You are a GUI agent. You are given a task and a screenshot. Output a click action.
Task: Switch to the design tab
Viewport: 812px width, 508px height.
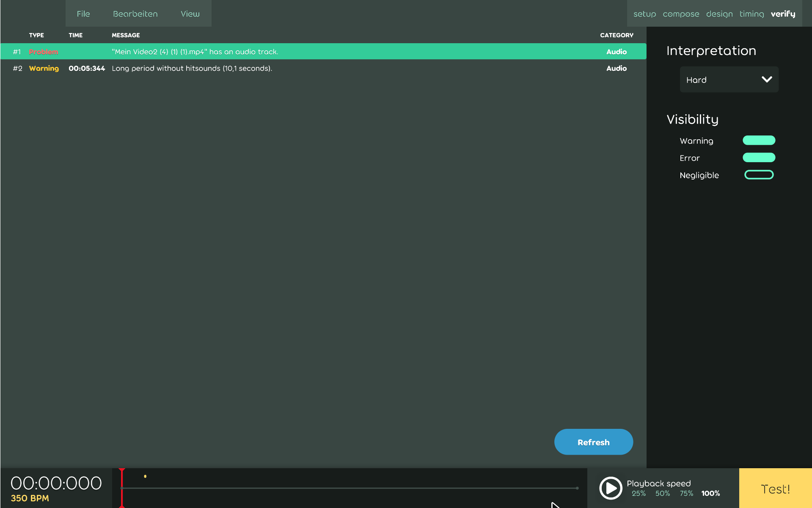(719, 14)
